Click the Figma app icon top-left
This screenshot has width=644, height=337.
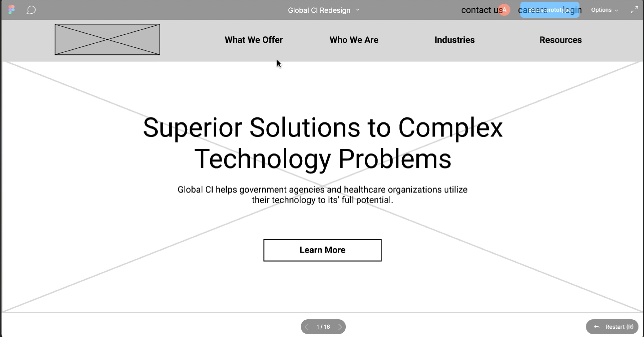click(x=11, y=9)
